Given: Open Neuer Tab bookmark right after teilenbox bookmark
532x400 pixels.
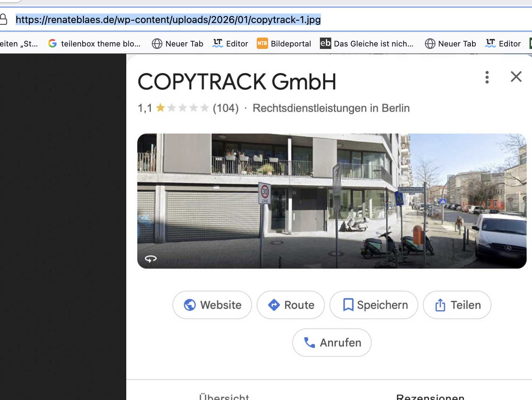Looking at the screenshot, I should pyautogui.click(x=178, y=44).
